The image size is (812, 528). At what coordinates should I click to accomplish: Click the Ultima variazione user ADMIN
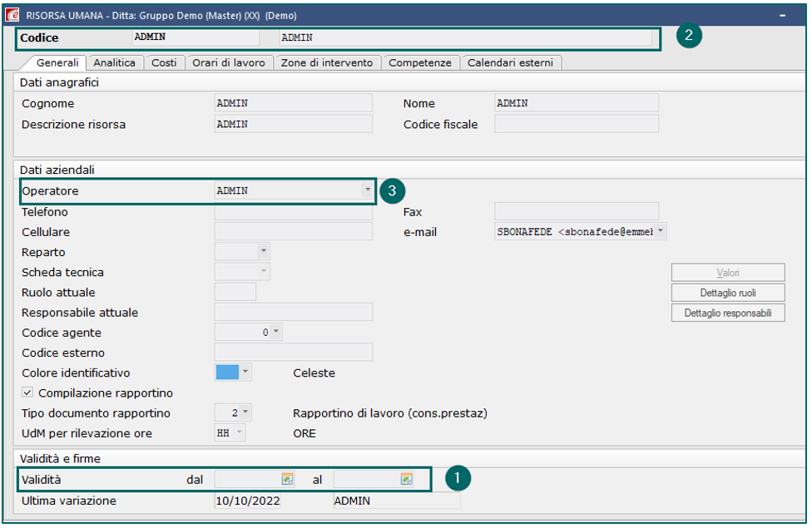397,501
